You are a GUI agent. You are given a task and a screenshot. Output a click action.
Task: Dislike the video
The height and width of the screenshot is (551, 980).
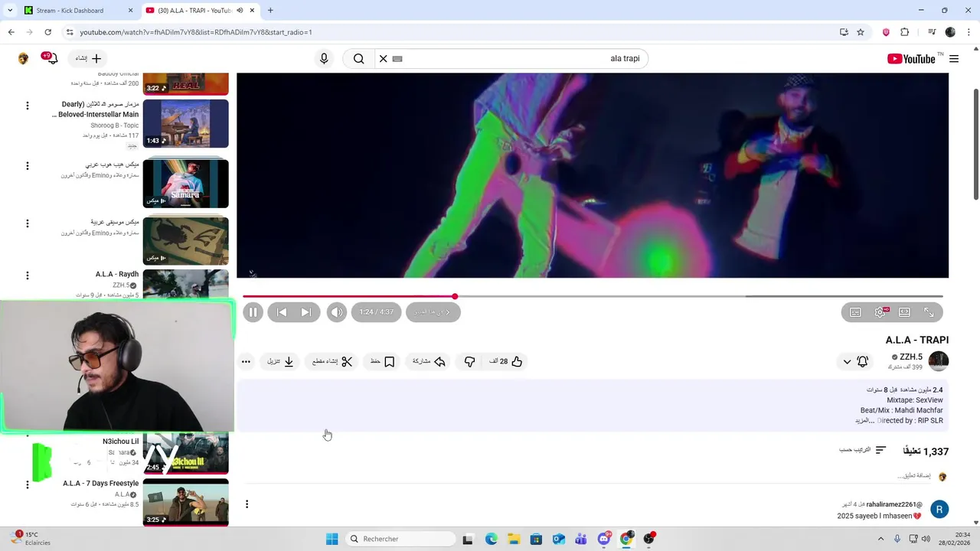point(469,361)
